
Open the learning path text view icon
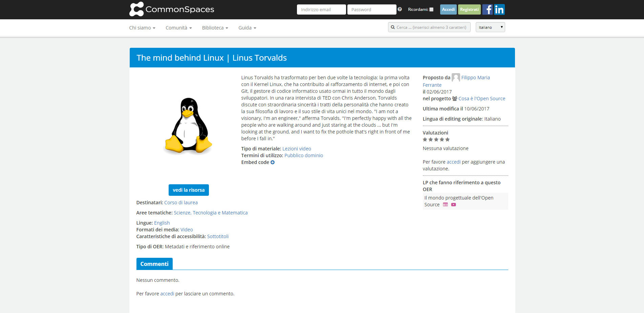coord(445,205)
